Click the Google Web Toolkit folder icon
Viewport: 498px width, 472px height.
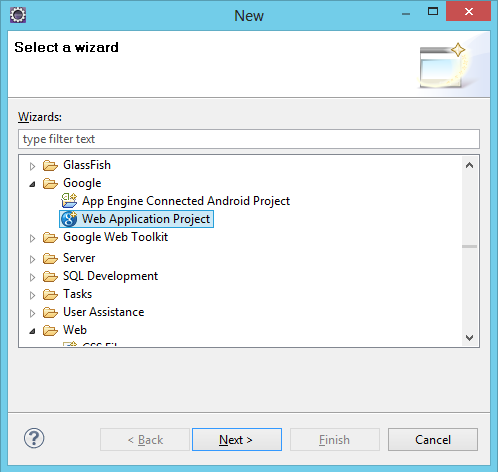[50, 237]
